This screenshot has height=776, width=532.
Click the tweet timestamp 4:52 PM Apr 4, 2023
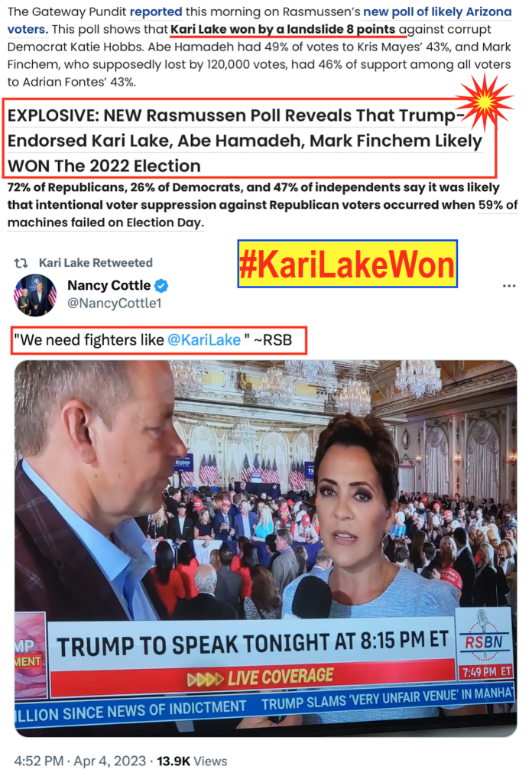tap(79, 761)
